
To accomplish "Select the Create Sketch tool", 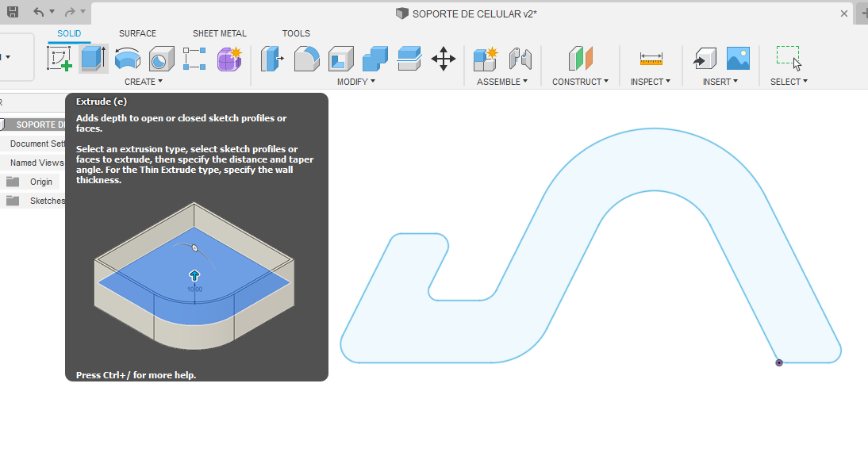I will 60,58.
